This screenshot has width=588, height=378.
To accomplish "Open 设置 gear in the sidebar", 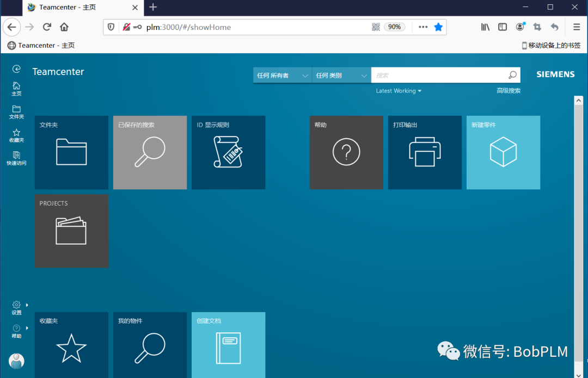I will coord(16,308).
